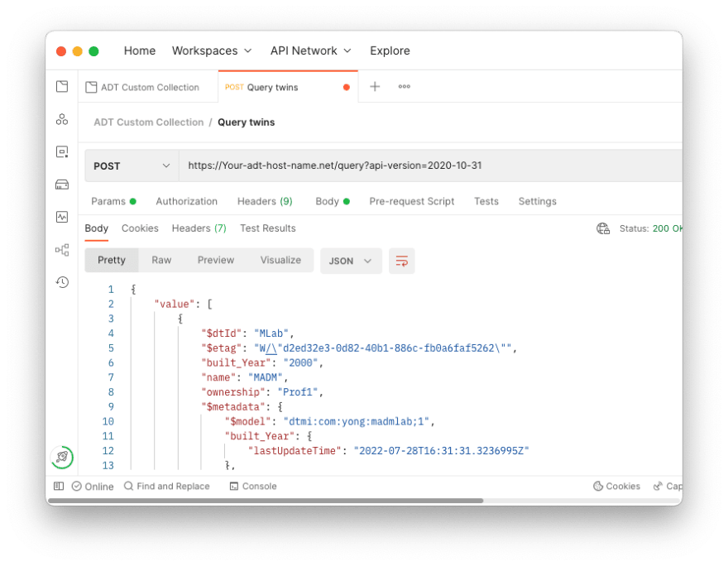Open the Tests tab

tap(486, 201)
